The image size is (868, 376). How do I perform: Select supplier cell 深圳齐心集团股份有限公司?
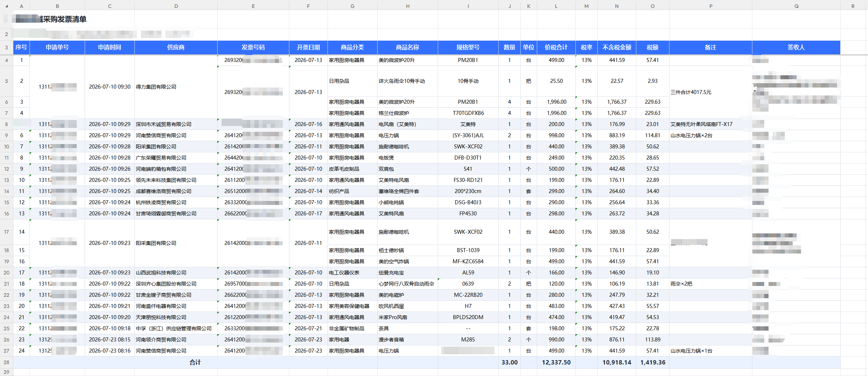(x=176, y=284)
